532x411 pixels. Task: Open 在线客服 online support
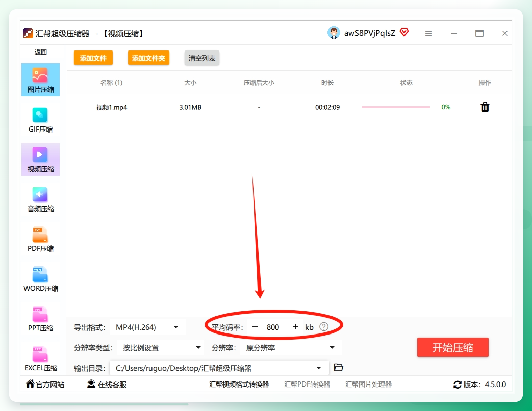(107, 384)
